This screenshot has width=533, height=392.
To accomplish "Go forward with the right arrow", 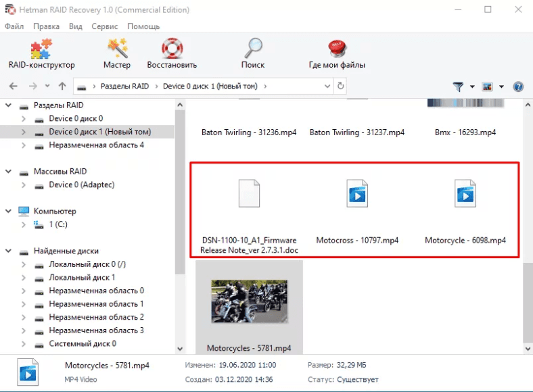I will (32, 87).
